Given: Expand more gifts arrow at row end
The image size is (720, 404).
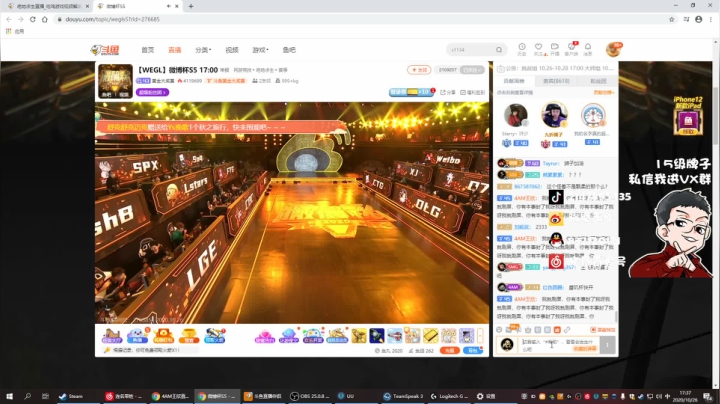Looking at the screenshot, I should click(480, 336).
